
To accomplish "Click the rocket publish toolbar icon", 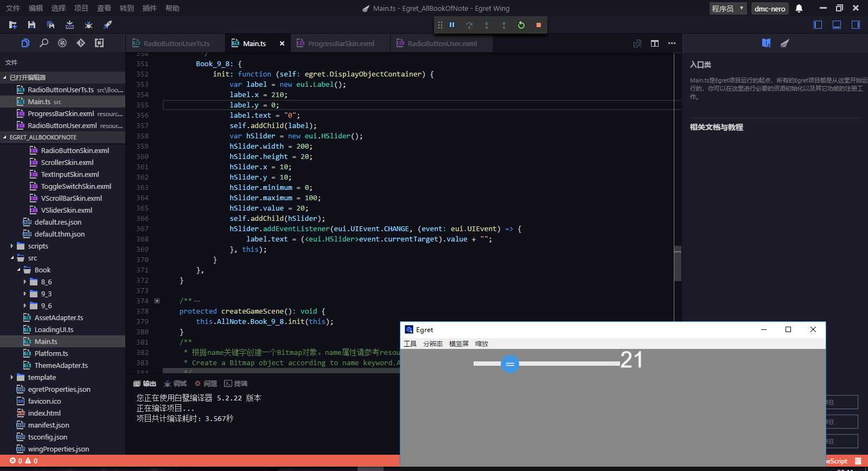I will tap(107, 25).
